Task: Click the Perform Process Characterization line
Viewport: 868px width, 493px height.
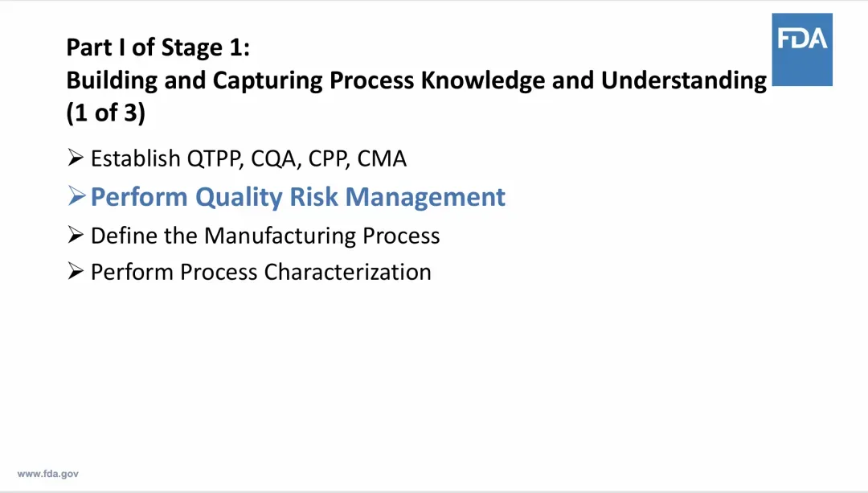Action: click(x=260, y=272)
